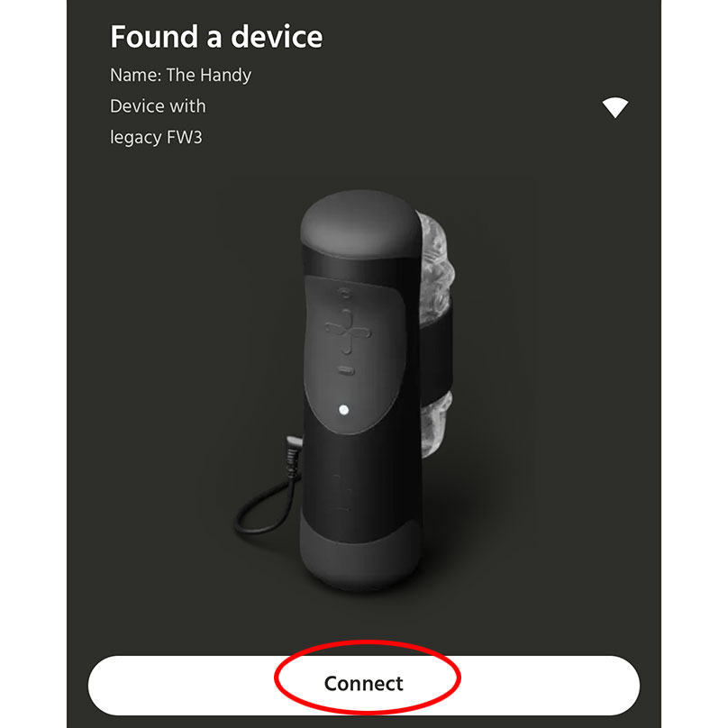The height and width of the screenshot is (728, 728).
Task: Click the grey bottom base of device
Action: click(x=360, y=555)
